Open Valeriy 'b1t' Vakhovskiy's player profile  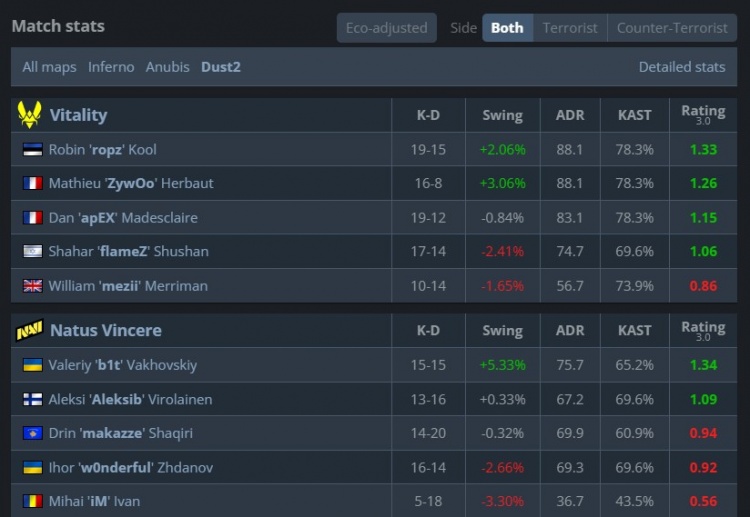point(122,366)
